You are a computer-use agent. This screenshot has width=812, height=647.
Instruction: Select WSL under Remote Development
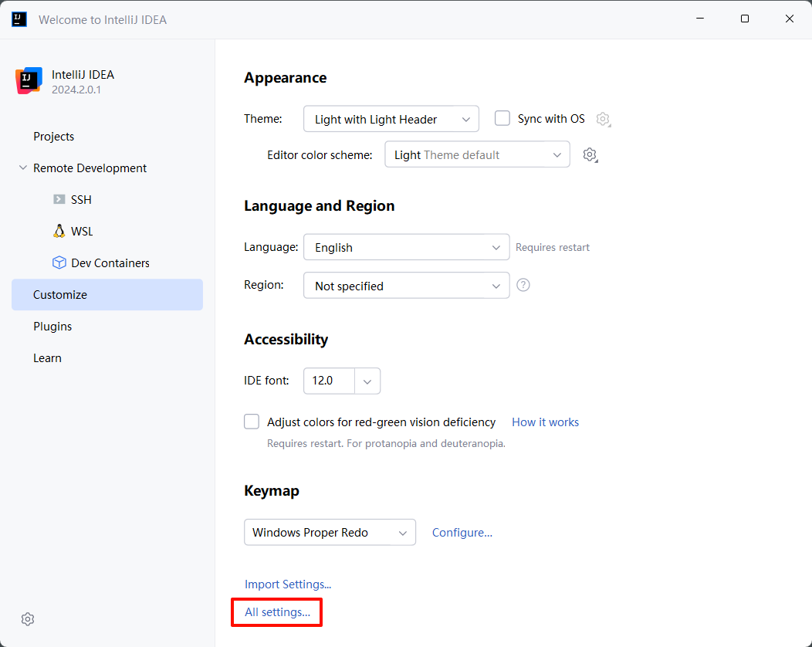pyautogui.click(x=82, y=231)
